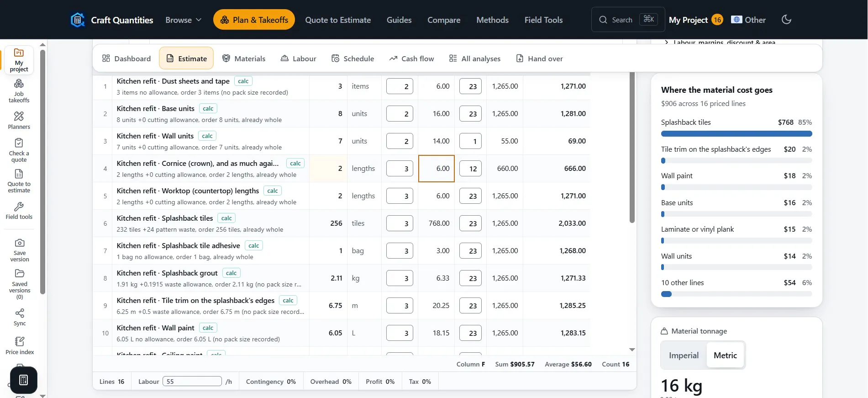Switch to the Schedule tab

[352, 58]
